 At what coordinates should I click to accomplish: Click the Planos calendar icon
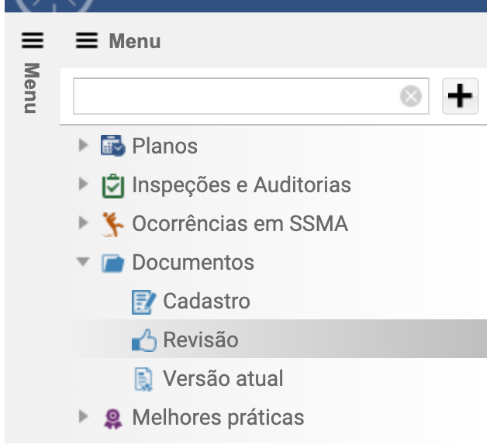pyautogui.click(x=113, y=146)
